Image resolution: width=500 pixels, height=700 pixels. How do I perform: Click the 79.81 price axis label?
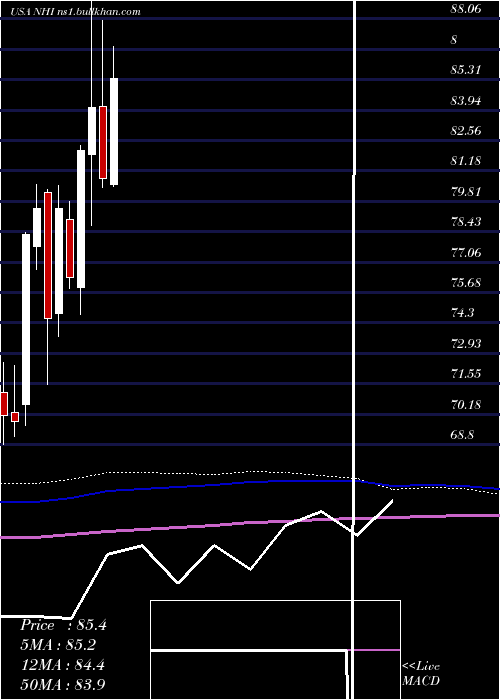tap(466, 192)
